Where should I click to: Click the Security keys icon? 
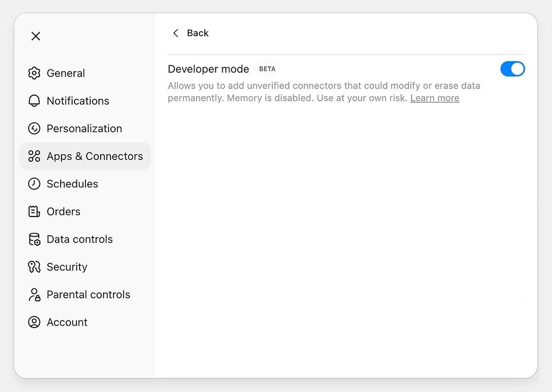(34, 267)
